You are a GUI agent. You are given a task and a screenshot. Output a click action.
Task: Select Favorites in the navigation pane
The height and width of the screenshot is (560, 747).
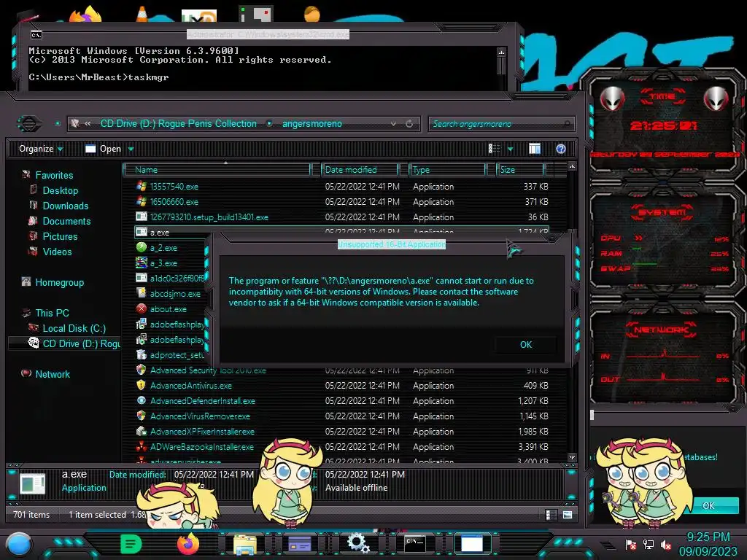point(54,175)
